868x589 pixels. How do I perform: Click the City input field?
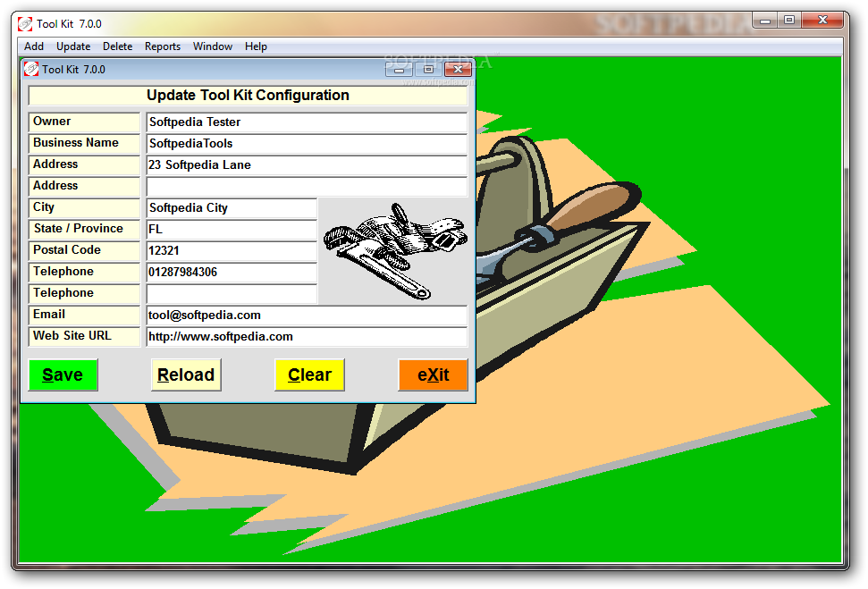[x=232, y=207]
